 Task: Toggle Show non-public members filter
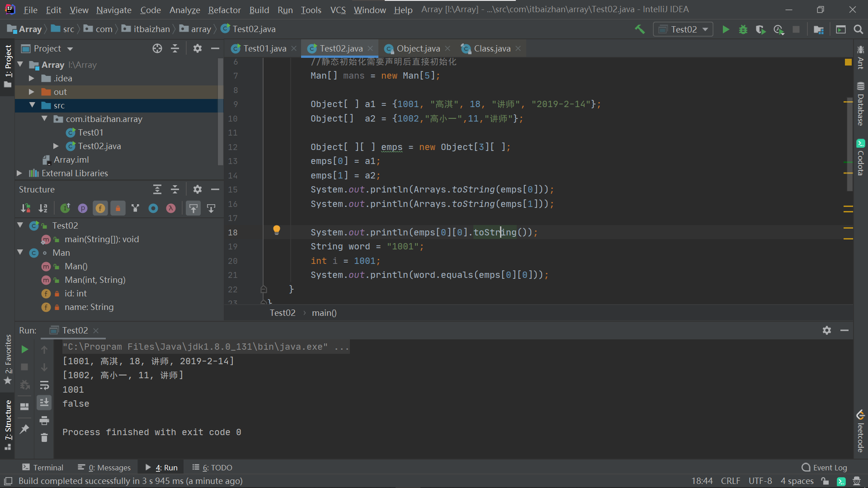pos(118,208)
